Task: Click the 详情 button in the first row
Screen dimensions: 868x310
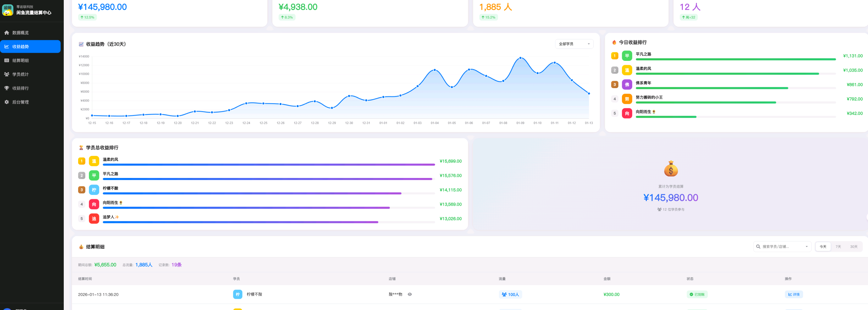Action: 794,294
